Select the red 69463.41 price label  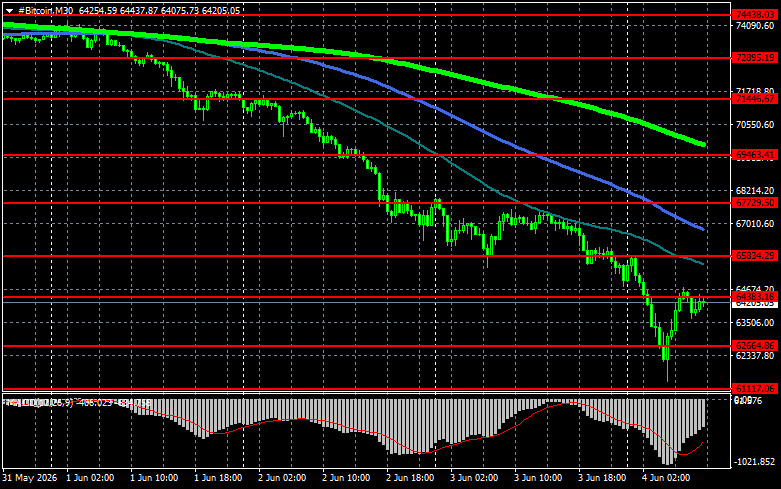tap(755, 155)
